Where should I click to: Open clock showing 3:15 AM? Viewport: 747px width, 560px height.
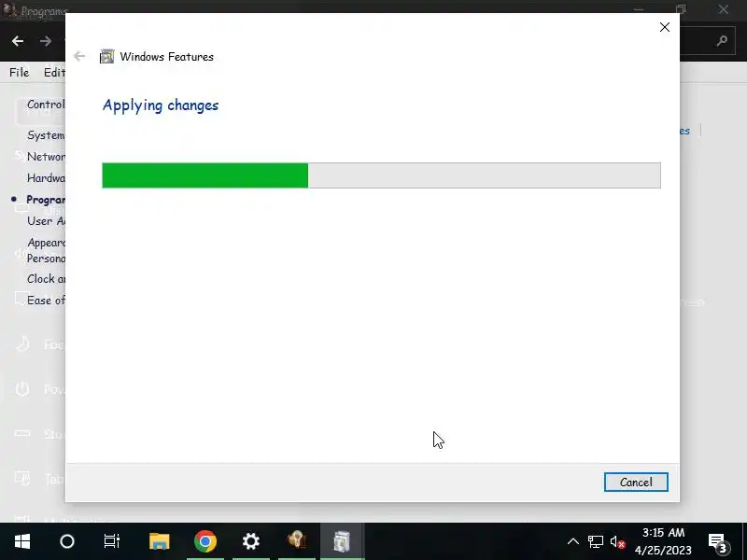point(663,541)
